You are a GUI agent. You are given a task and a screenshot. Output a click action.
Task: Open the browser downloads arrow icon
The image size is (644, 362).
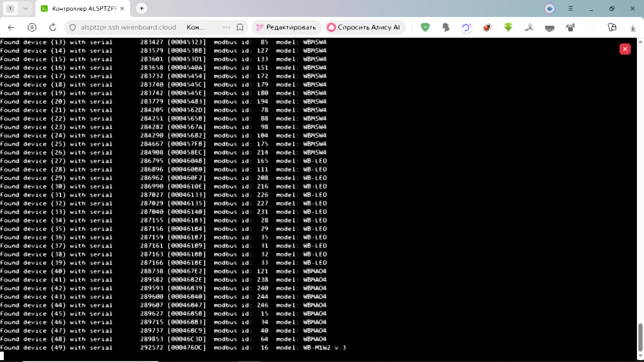633,27
